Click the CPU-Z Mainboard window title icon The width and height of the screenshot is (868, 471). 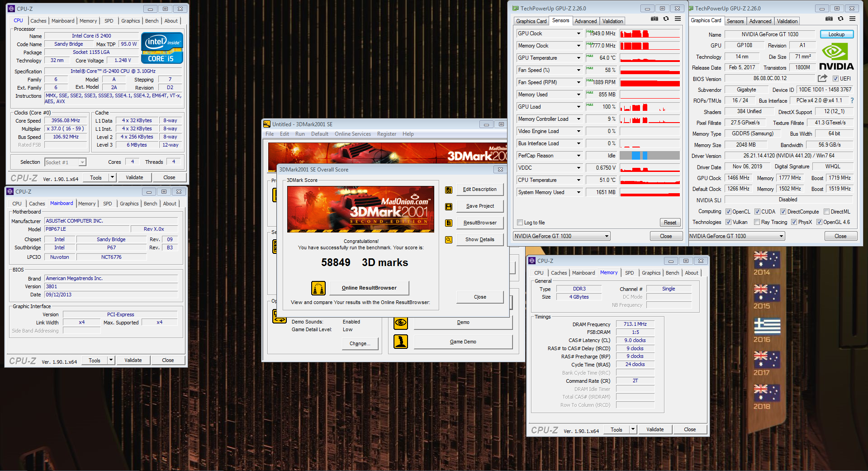10,191
